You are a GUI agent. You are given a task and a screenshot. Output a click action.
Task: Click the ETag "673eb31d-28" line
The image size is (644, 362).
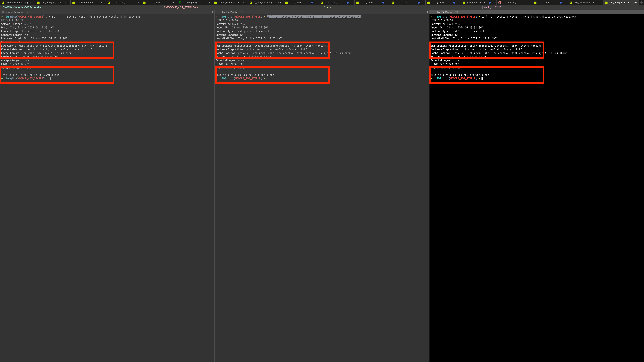click(15, 64)
